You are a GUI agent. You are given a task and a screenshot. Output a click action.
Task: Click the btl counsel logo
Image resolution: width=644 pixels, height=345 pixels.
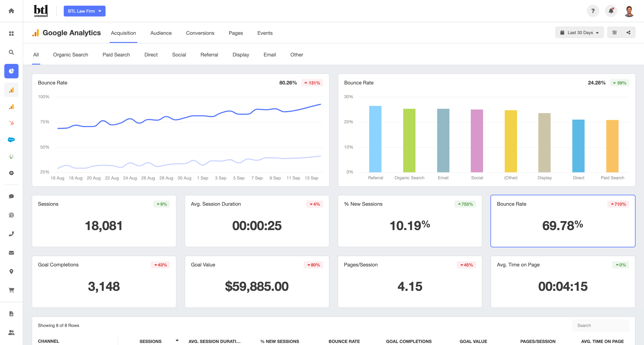[41, 11]
